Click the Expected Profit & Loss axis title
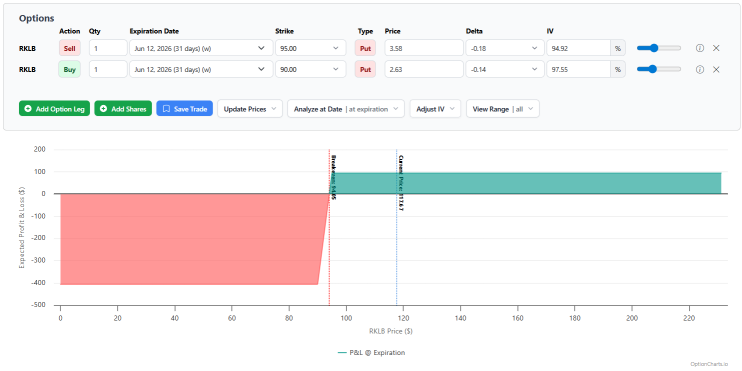Viewport: 742px width, 371px height. click(22, 227)
